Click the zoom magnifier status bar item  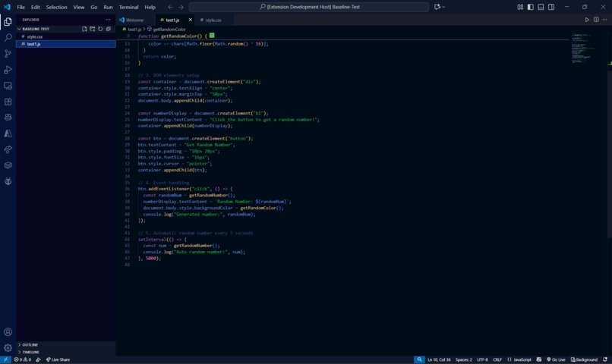419,359
